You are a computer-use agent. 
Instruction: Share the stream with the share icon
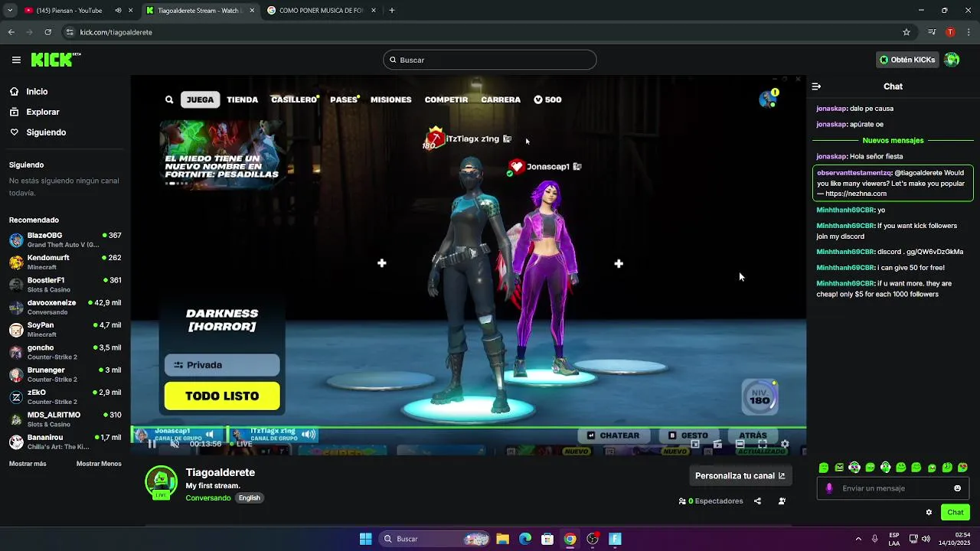point(757,501)
